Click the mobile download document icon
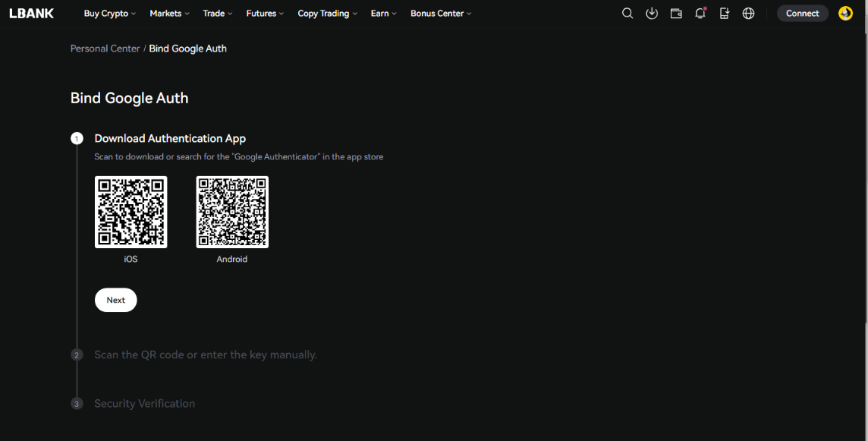This screenshot has width=868, height=441. (x=724, y=14)
